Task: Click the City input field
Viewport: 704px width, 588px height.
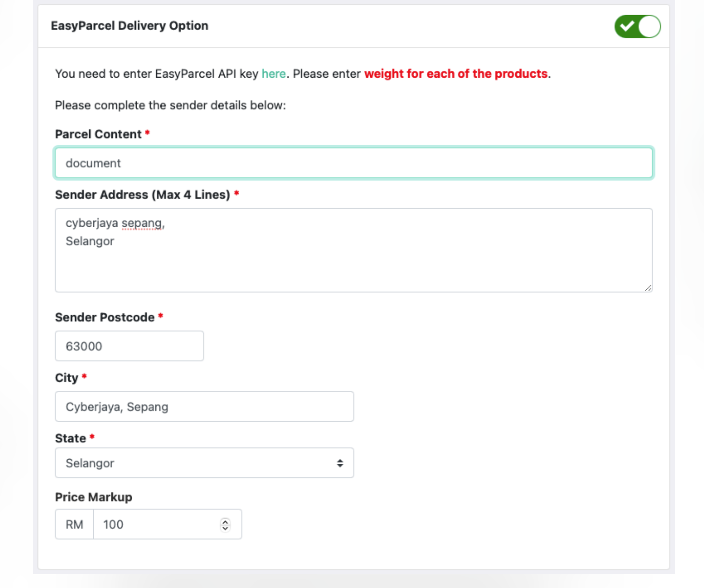Action: (204, 406)
